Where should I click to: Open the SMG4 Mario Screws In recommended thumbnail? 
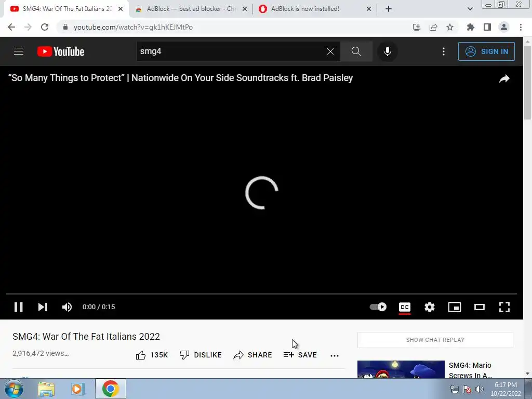(x=401, y=369)
